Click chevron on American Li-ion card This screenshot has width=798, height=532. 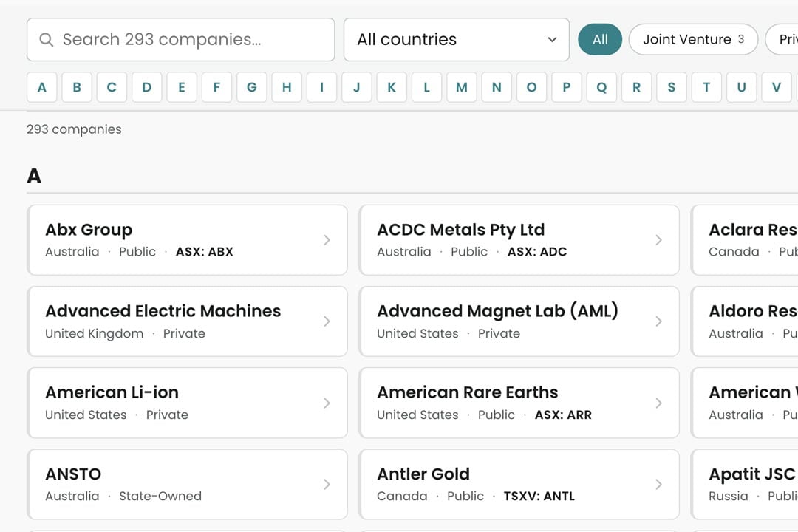pos(327,403)
